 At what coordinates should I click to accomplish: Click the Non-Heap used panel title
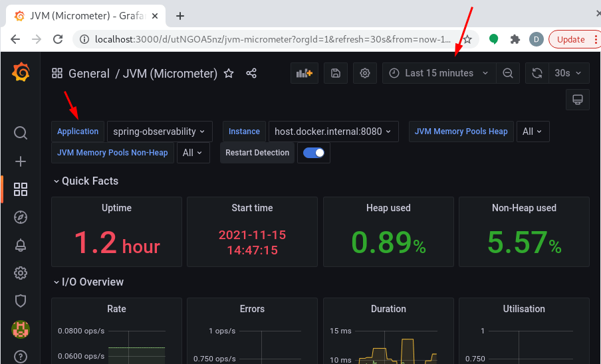[x=524, y=208]
